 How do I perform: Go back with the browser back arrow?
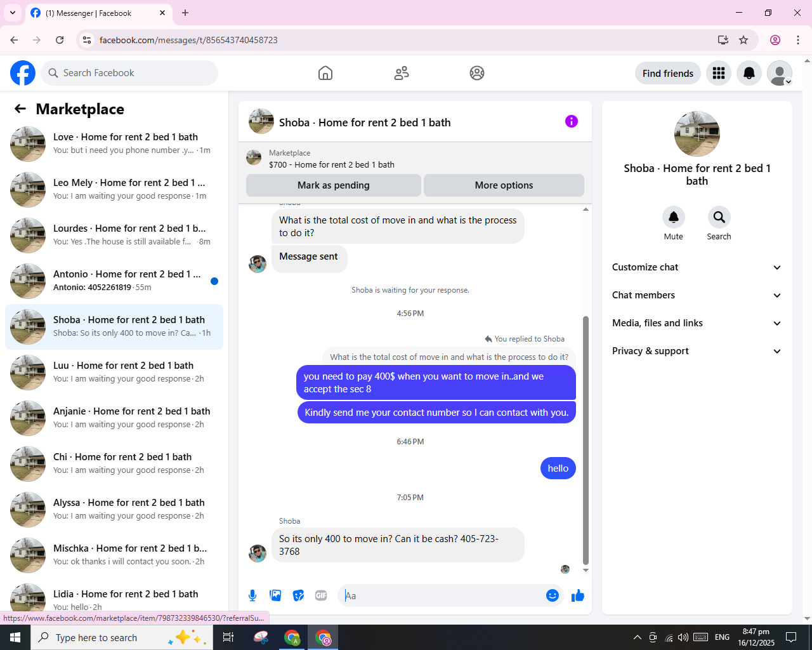[x=14, y=40]
